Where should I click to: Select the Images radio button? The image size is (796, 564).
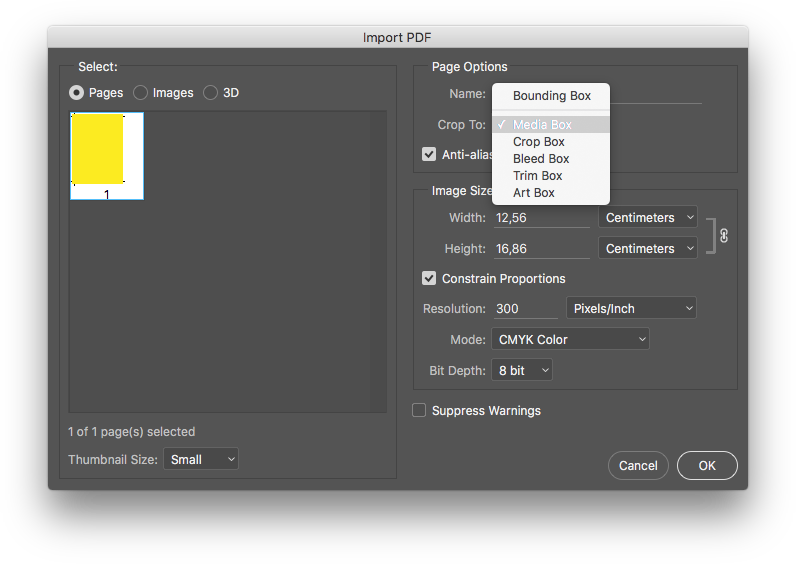coord(140,92)
